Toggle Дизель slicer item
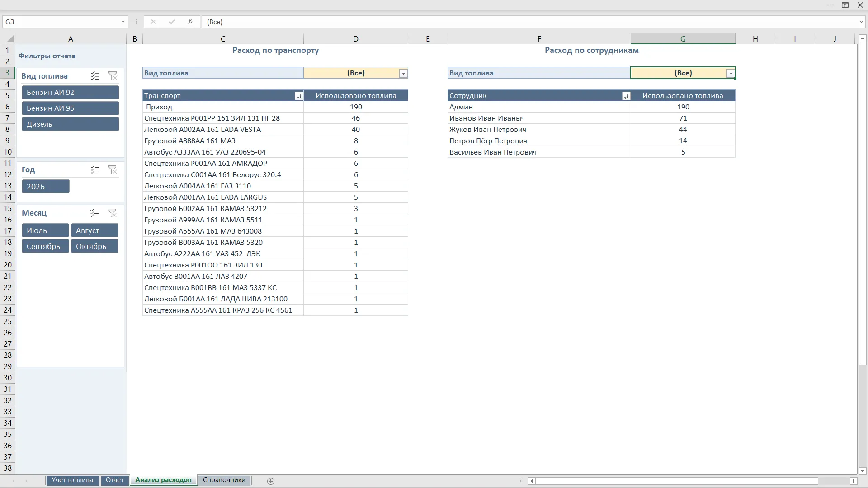868x488 pixels. [71, 124]
